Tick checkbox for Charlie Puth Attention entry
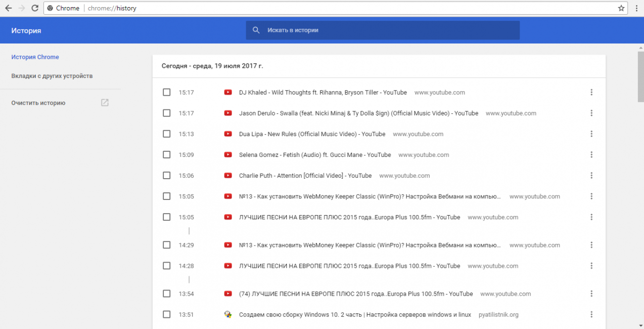 [x=166, y=176]
